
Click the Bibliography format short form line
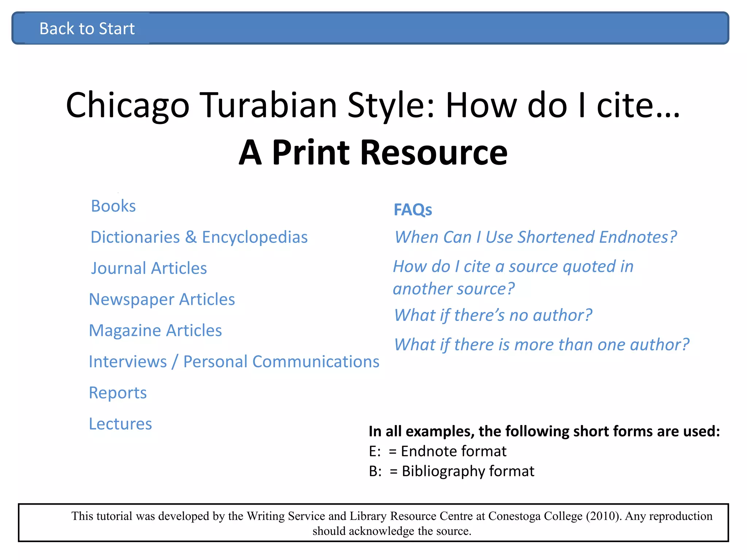(451, 471)
